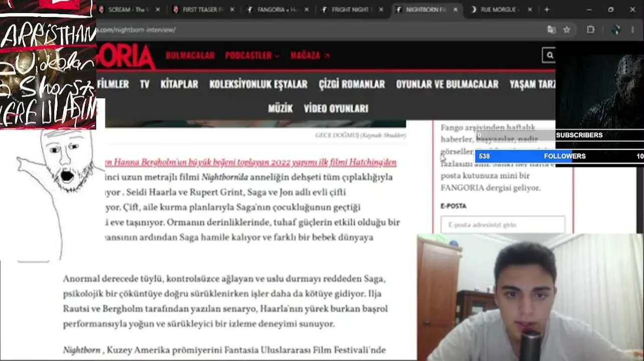Screen dimensions: 644x361
Task: Close the FANGORIA tab
Action: tap(307, 10)
